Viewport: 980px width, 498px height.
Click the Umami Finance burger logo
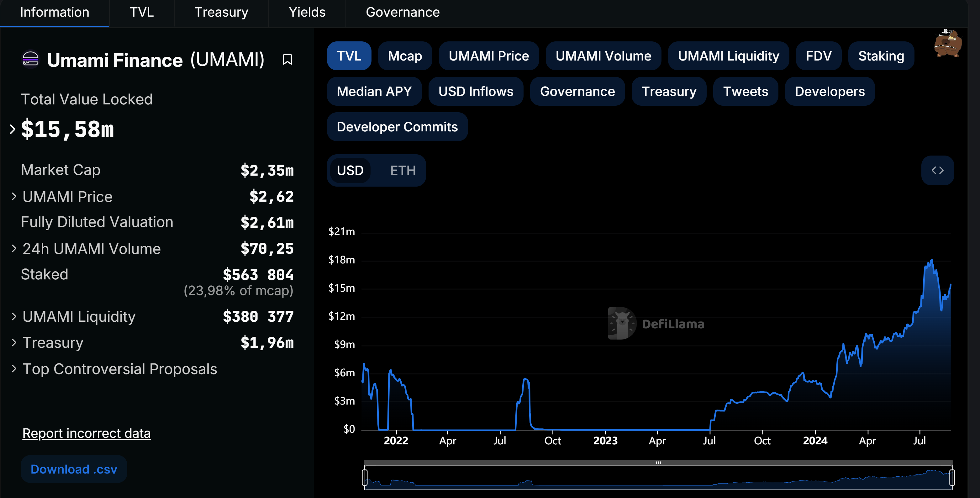click(30, 59)
